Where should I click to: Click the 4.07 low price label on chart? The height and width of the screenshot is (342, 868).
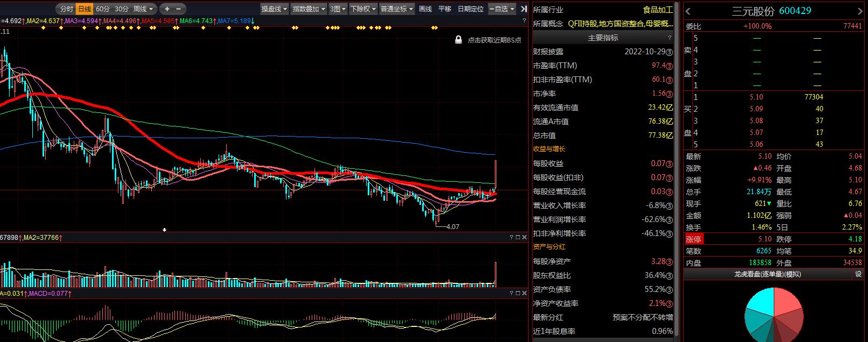[x=452, y=227]
